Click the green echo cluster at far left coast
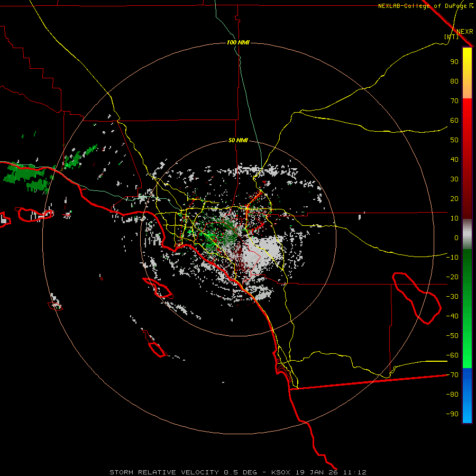476x476 pixels. coord(28,179)
